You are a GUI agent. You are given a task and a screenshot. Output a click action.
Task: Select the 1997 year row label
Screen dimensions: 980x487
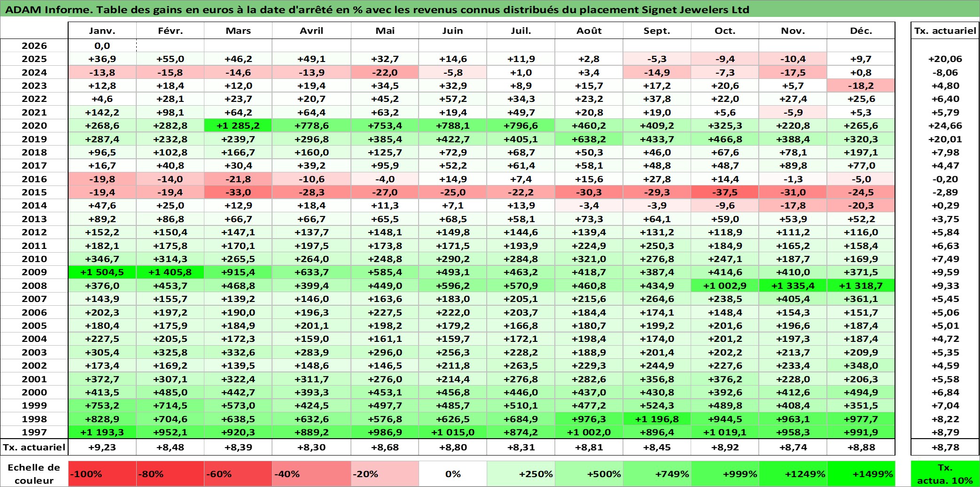[34, 432]
